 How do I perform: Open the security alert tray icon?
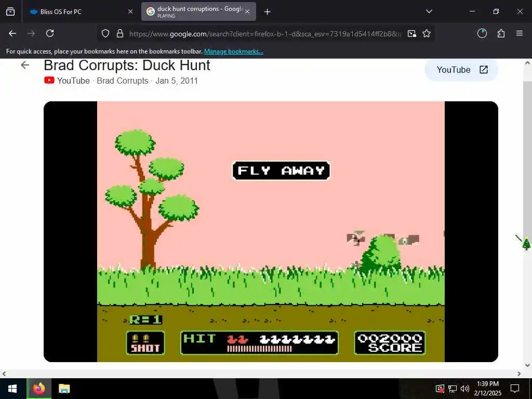click(440, 389)
